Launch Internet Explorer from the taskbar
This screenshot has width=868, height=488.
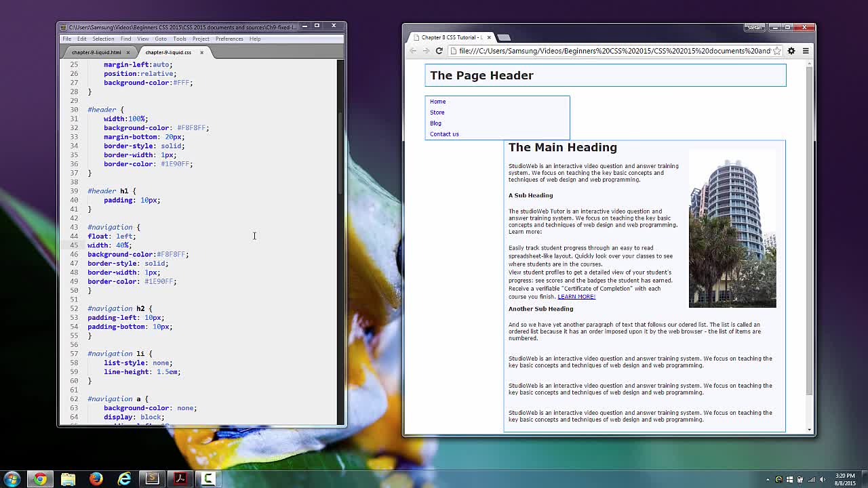click(x=124, y=479)
